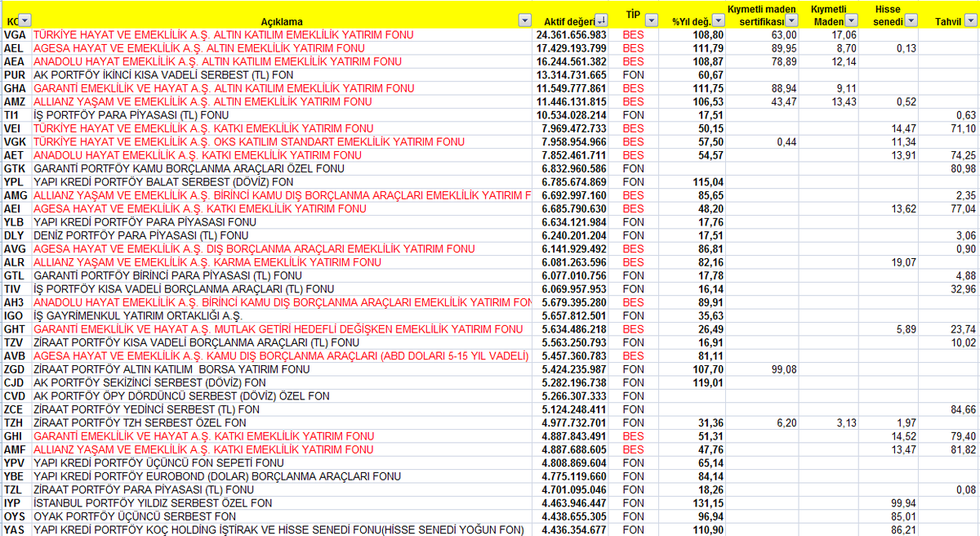980x536 pixels.
Task: Open the Hisse senedi column filter dropdown
Action: (x=911, y=20)
